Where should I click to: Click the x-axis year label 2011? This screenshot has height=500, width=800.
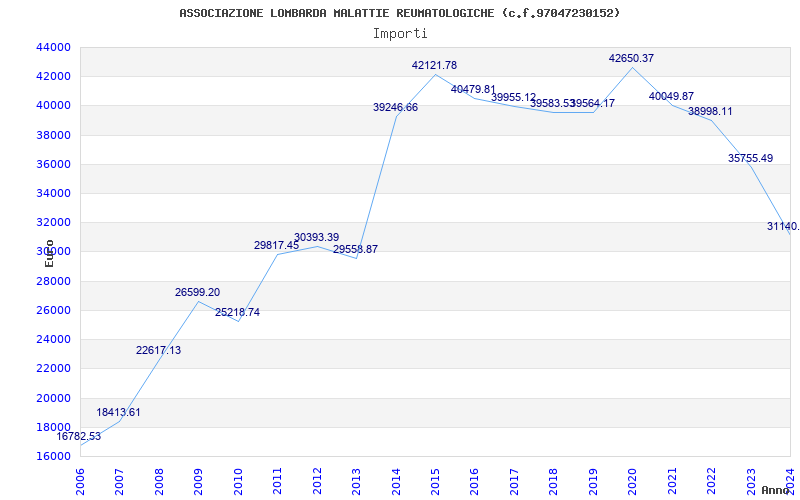tap(278, 482)
